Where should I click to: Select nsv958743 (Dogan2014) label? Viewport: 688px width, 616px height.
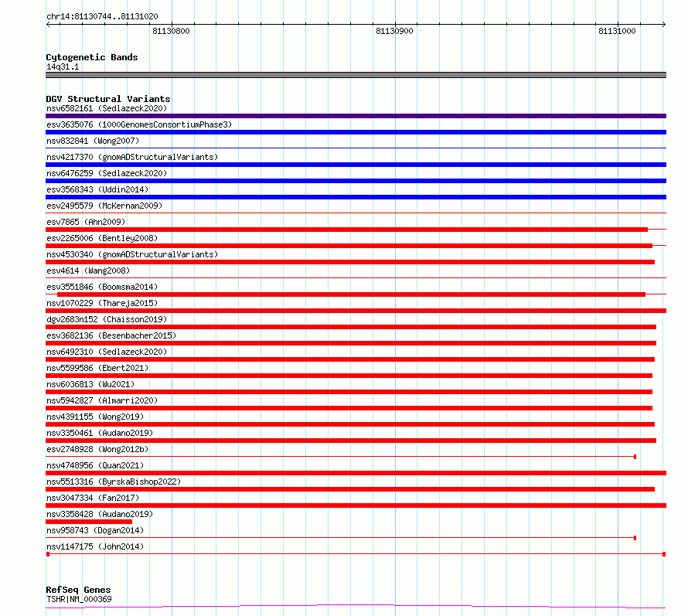tap(95, 530)
